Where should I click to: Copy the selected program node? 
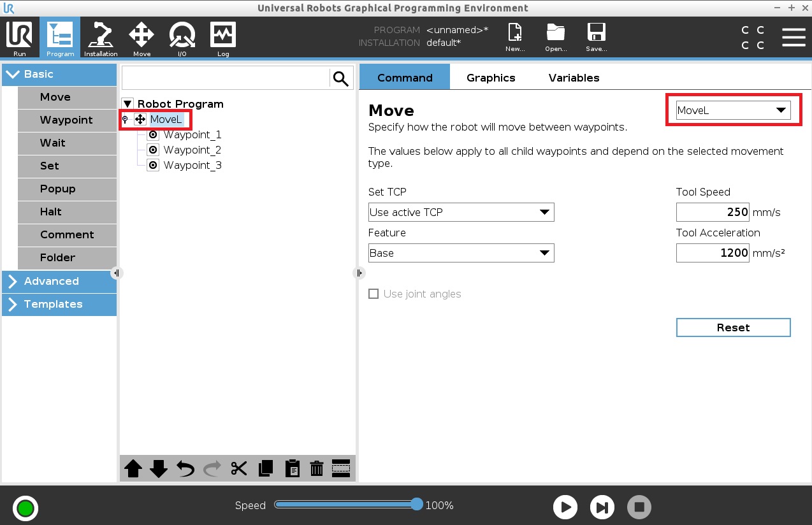pos(265,469)
